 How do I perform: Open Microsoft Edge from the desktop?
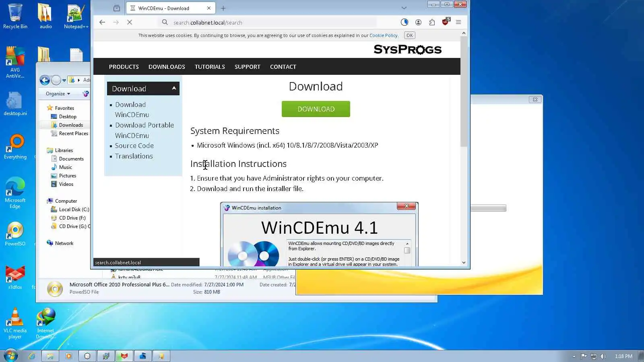[15, 193]
